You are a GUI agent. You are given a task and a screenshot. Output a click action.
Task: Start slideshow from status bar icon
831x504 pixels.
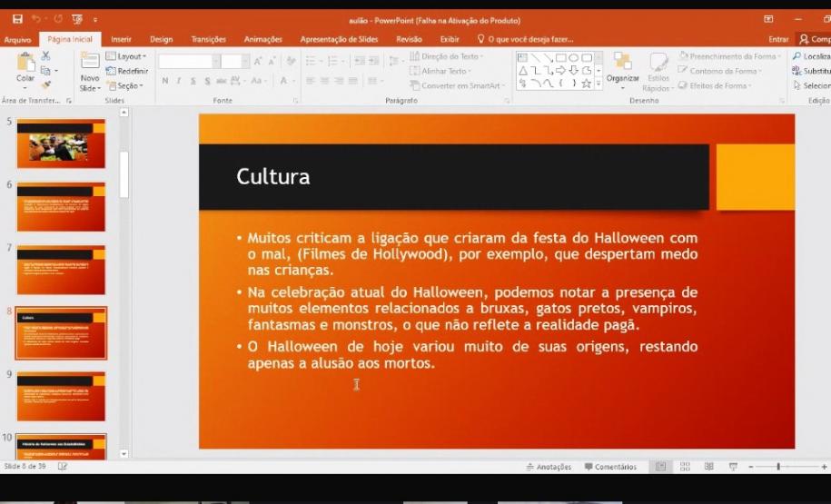pos(733,467)
